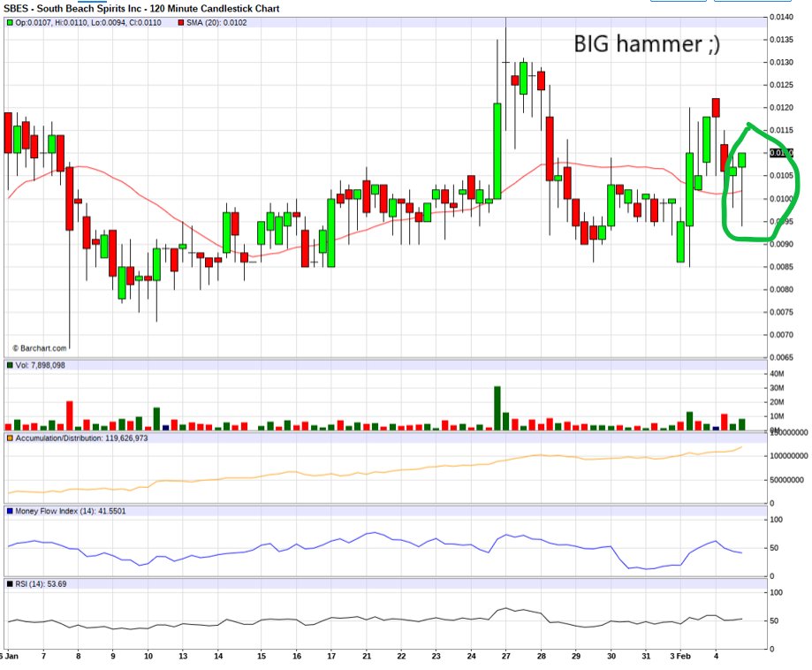The height and width of the screenshot is (670, 812).
Task: Click the tall red volume bar near date 8
Action: tap(70, 415)
